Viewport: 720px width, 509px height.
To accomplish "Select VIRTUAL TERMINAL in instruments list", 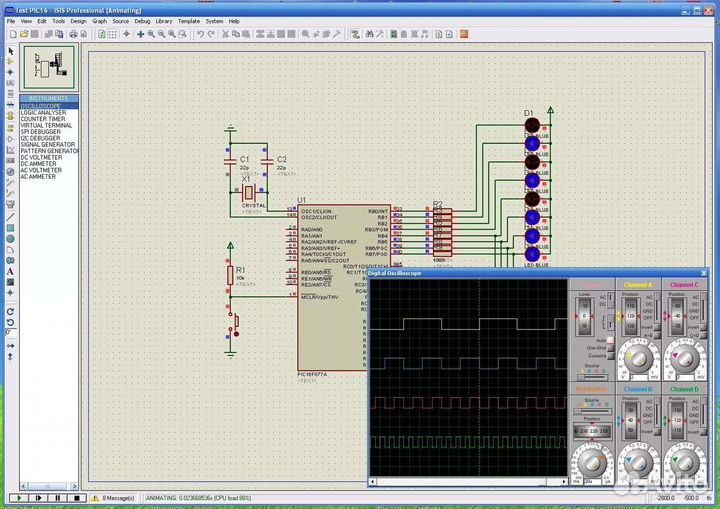I will click(x=49, y=125).
